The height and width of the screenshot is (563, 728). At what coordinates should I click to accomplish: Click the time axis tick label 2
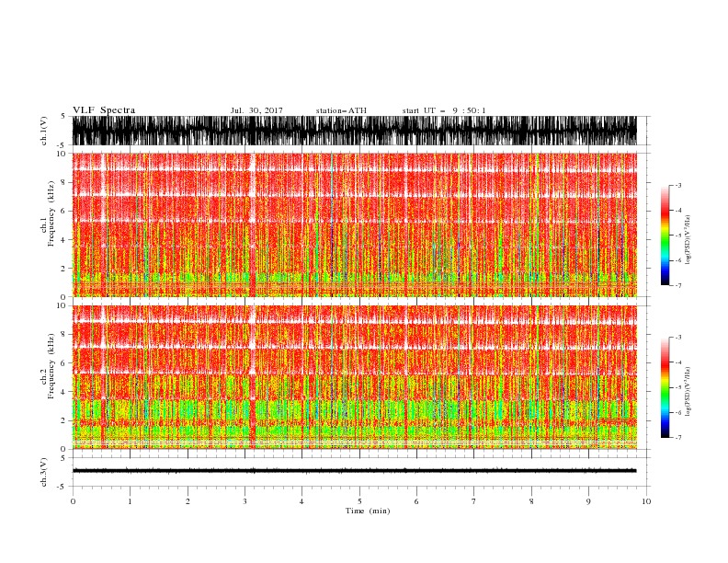[x=188, y=501]
